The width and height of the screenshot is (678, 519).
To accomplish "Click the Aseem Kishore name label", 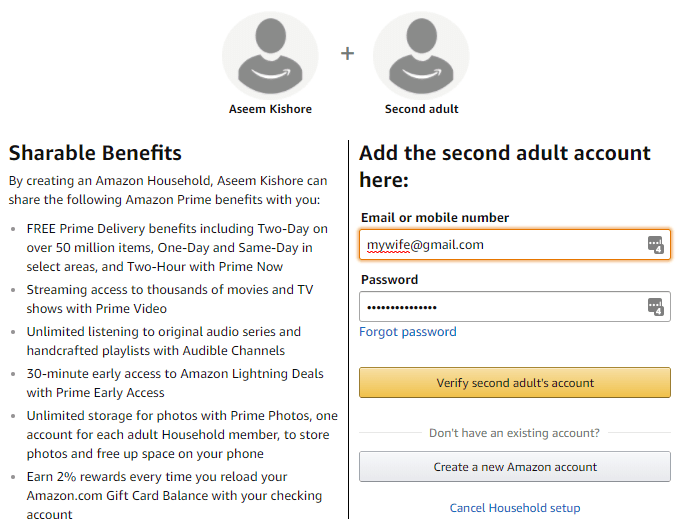I will pyautogui.click(x=270, y=109).
